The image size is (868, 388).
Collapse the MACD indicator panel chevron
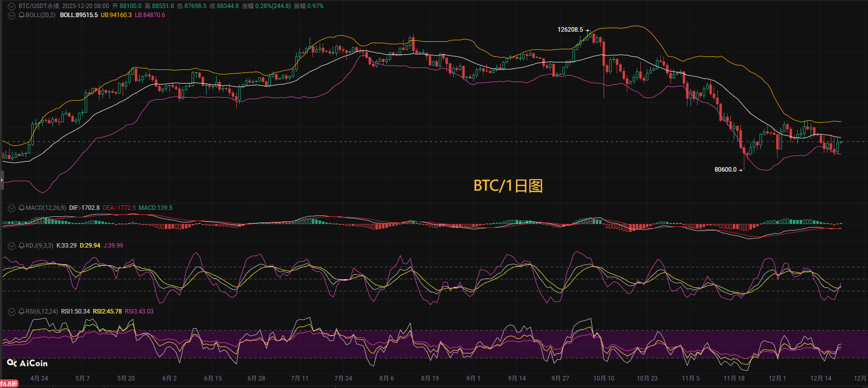pyautogui.click(x=12, y=208)
